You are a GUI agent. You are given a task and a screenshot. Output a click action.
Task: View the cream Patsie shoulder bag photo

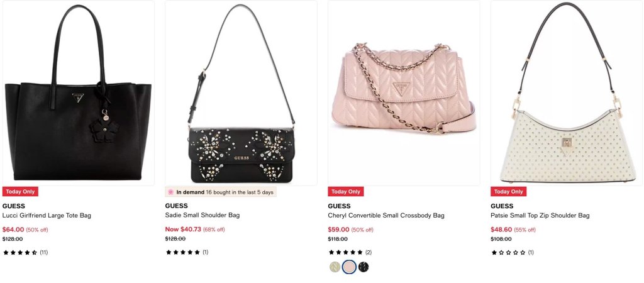(567, 93)
